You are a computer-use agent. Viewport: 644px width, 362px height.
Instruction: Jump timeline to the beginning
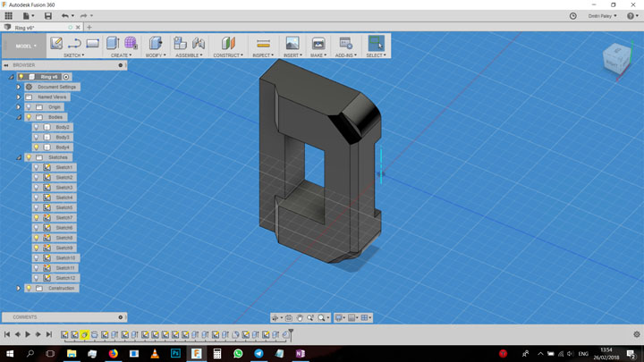click(7, 334)
